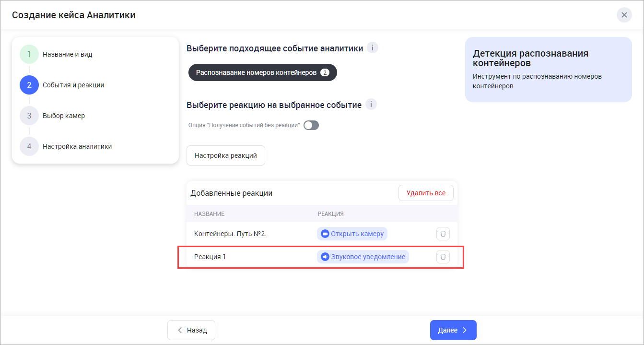Toggle 'Получение событий без реакции' option
The width and height of the screenshot is (644, 345).
click(311, 125)
